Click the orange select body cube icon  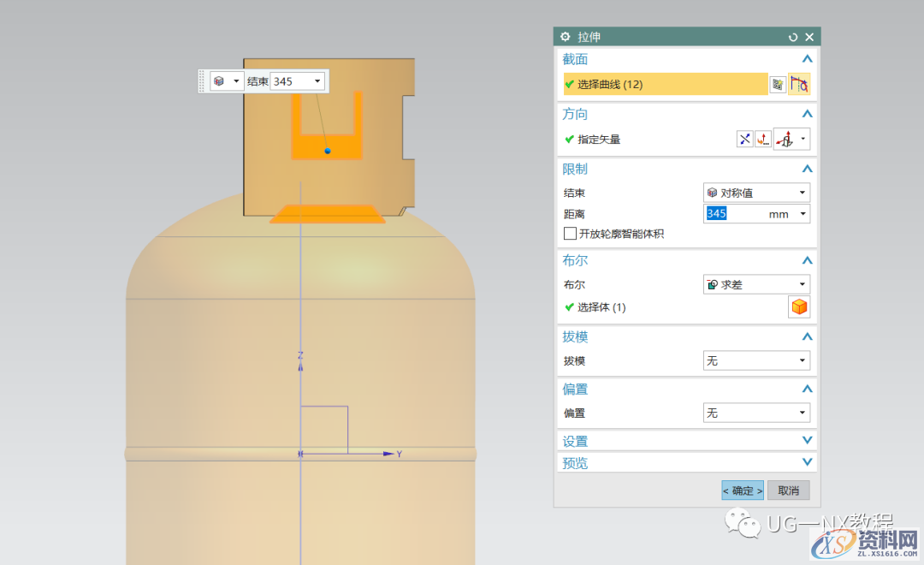(799, 307)
